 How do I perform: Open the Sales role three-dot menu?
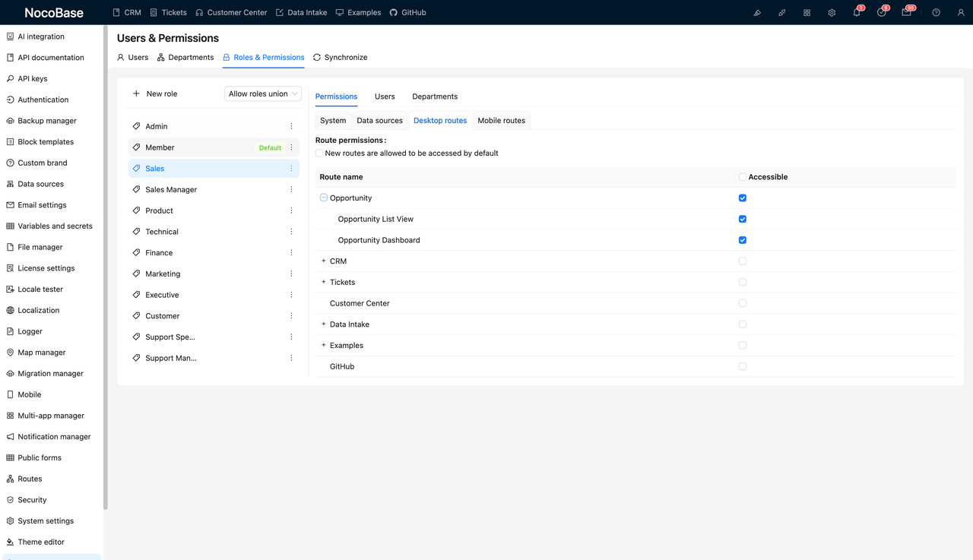[x=291, y=169]
